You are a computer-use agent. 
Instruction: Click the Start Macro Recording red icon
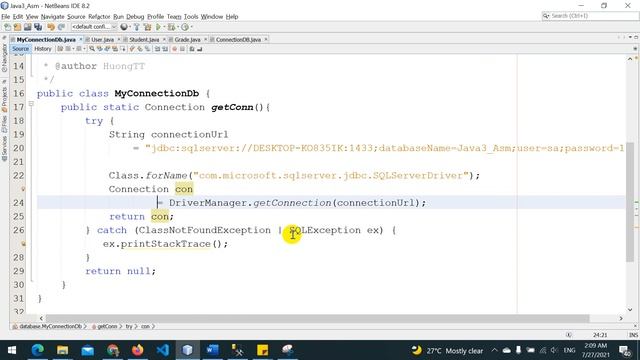click(x=174, y=49)
